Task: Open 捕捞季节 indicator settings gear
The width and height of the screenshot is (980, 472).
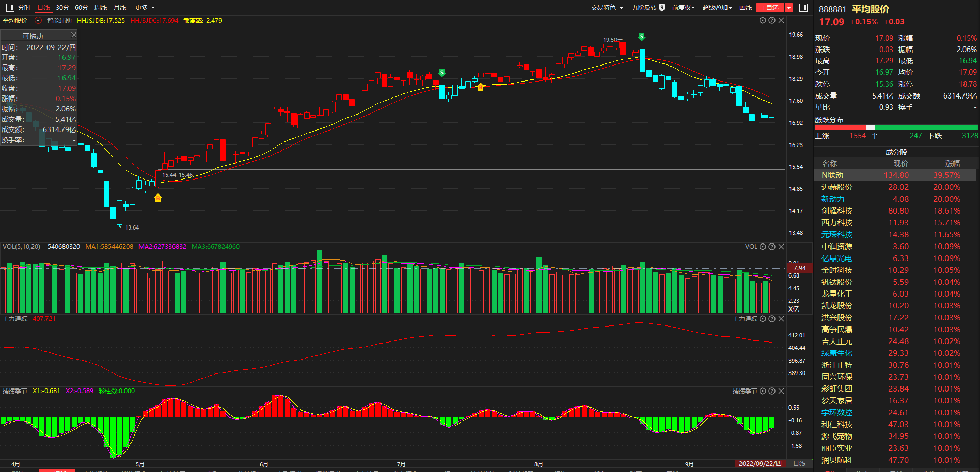Action: point(763,391)
